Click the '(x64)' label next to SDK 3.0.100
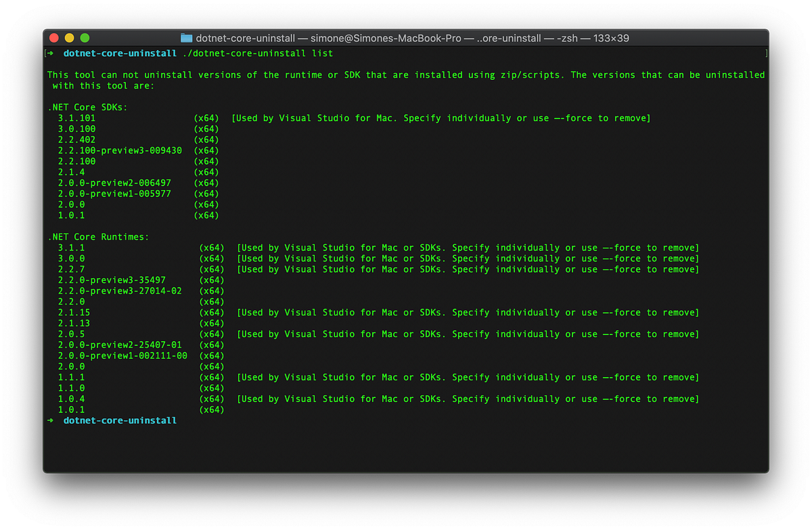 point(206,129)
